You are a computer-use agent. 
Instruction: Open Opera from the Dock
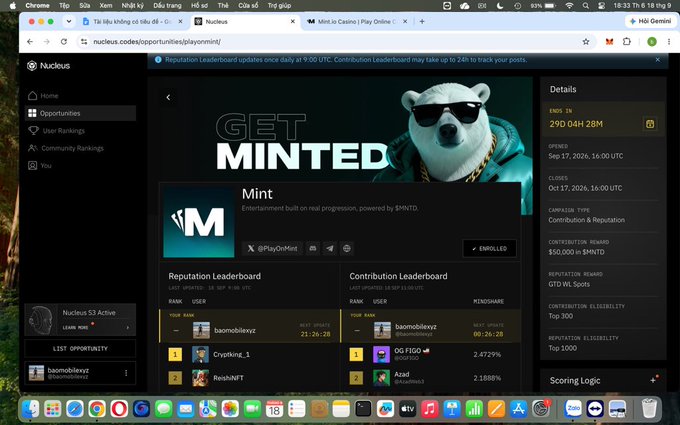[x=119, y=409]
